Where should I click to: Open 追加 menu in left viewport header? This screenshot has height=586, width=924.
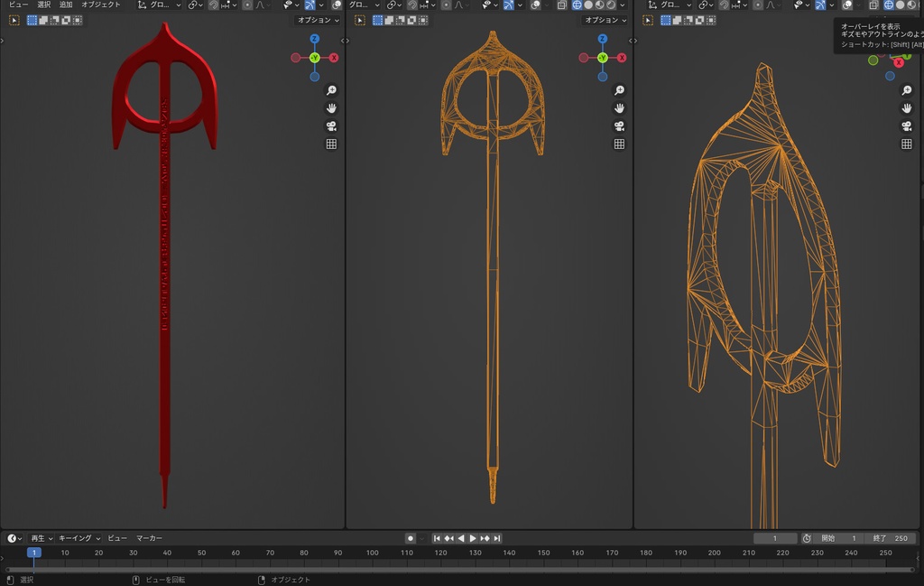[66, 5]
